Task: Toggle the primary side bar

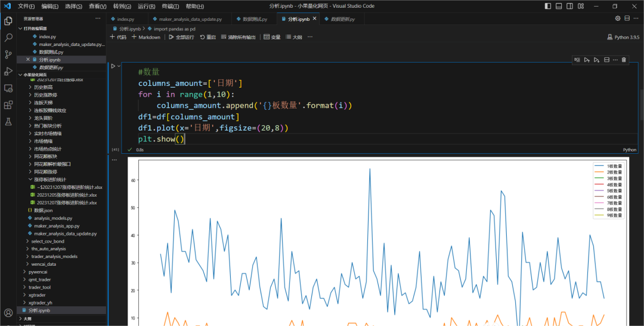Action: (548, 6)
